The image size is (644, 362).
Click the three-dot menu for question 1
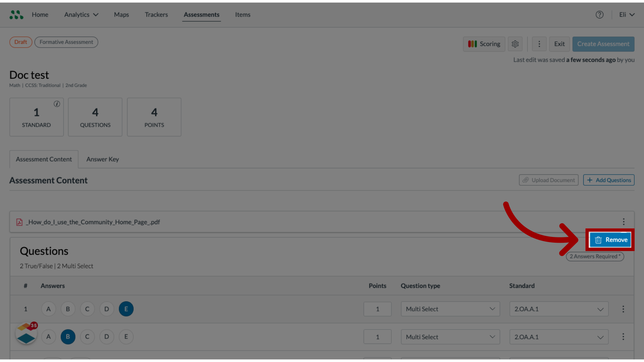[x=623, y=308]
